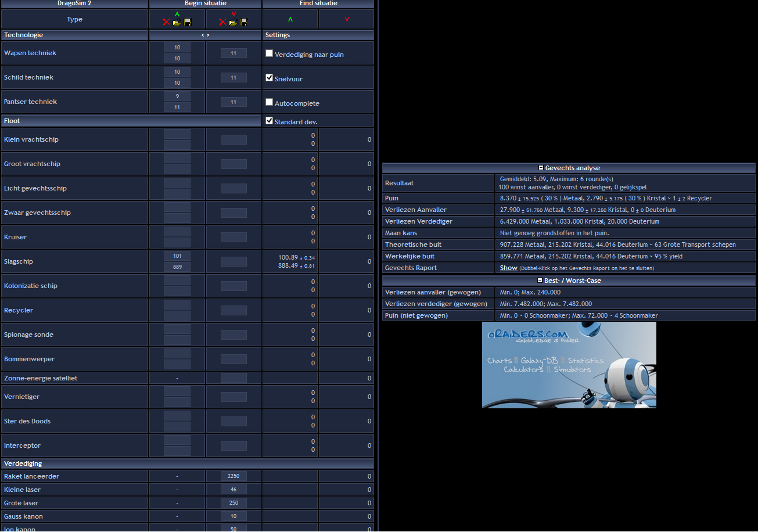This screenshot has height=532, width=758.
Task: Click the 'Verdediging' section header
Action: (188, 463)
